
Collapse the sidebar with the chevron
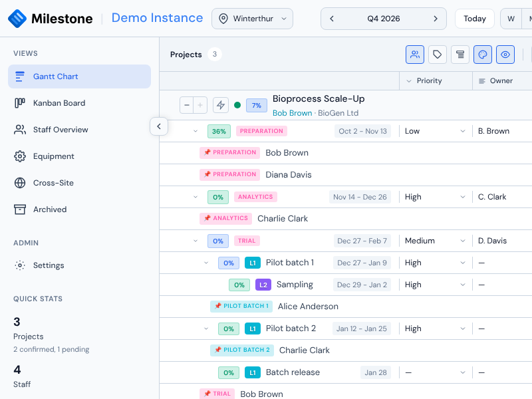159,126
